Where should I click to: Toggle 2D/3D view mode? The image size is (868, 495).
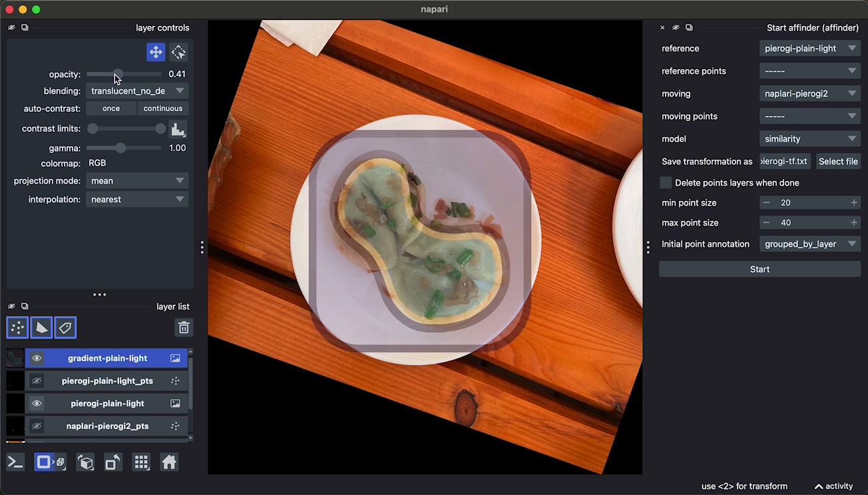click(x=50, y=462)
